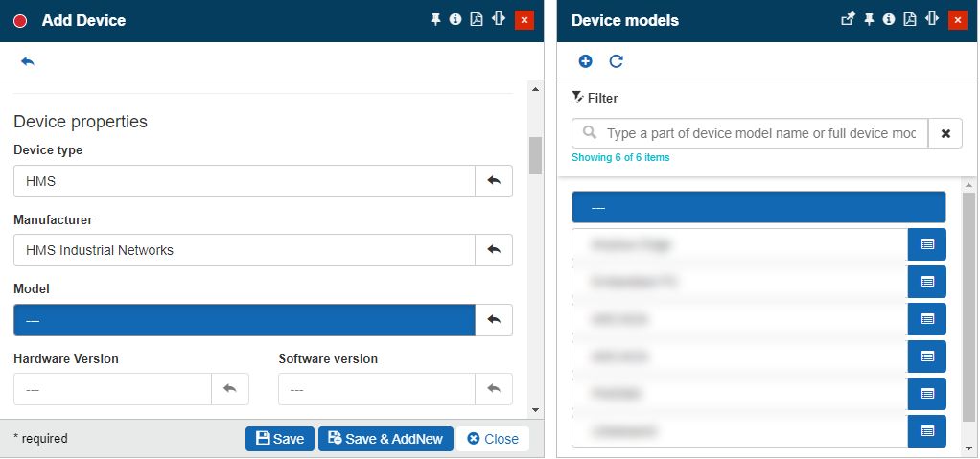Export Add Device panel as PDF
The width and height of the screenshot is (980, 459).
(477, 19)
